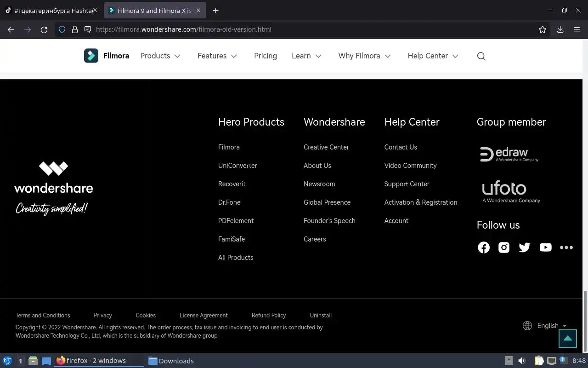
Task: Click the clipboard tray icon
Action: [539, 361]
